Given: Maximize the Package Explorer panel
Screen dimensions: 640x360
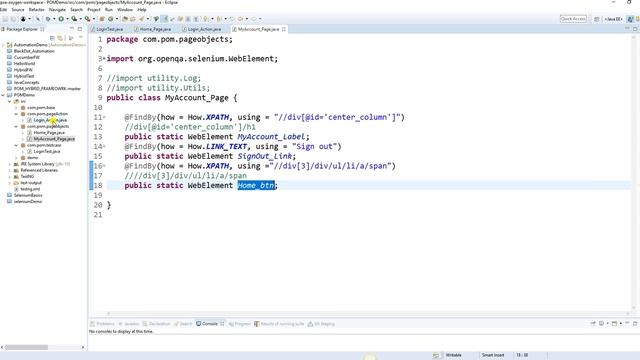Looking at the screenshot, I should tap(80, 29).
